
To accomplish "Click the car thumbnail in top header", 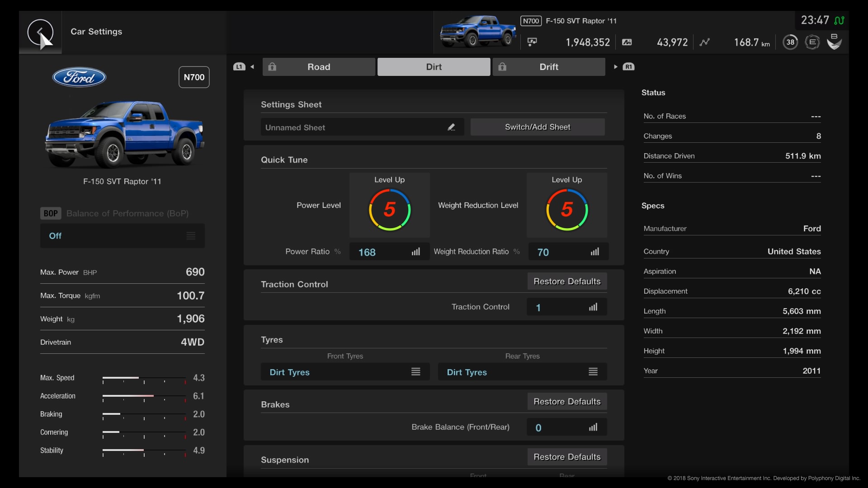I will 478,31.
